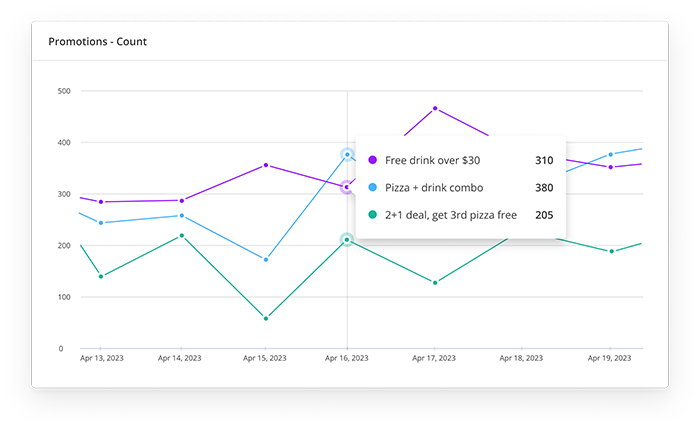Click purple data point on Apr 15

tap(265, 165)
